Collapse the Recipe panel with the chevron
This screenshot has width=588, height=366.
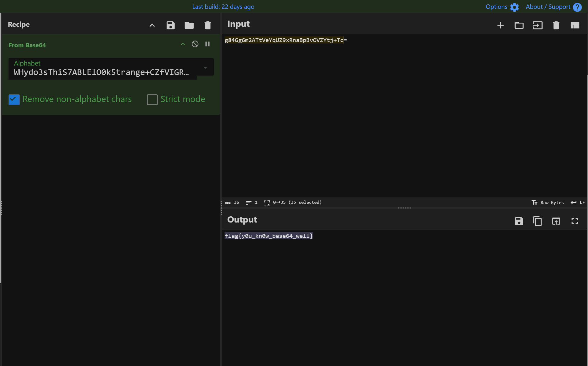coord(152,25)
